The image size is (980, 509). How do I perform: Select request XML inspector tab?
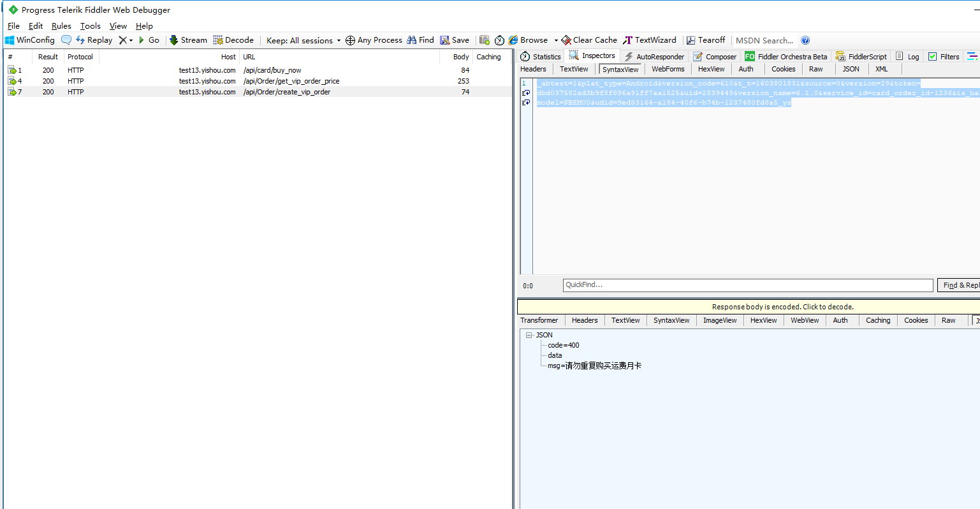click(881, 69)
